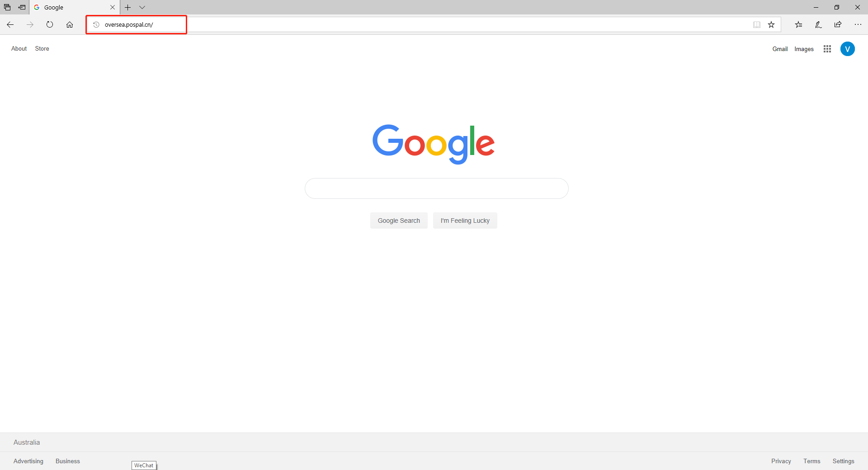Open the V account avatar
This screenshot has width=868, height=470.
tap(848, 49)
